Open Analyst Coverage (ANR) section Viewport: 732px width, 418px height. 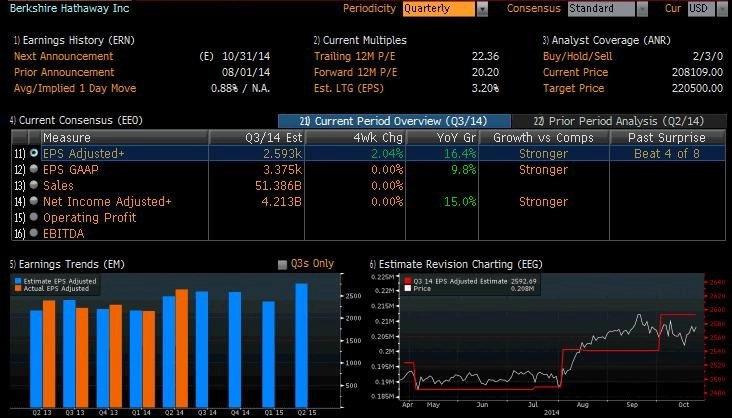606,40
